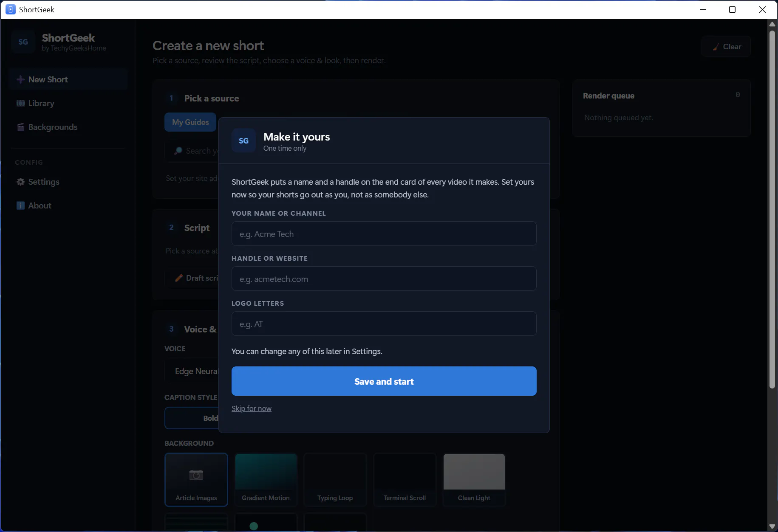Click the SG logo in the sidebar
Screen dimensions: 778x532
pos(23,42)
